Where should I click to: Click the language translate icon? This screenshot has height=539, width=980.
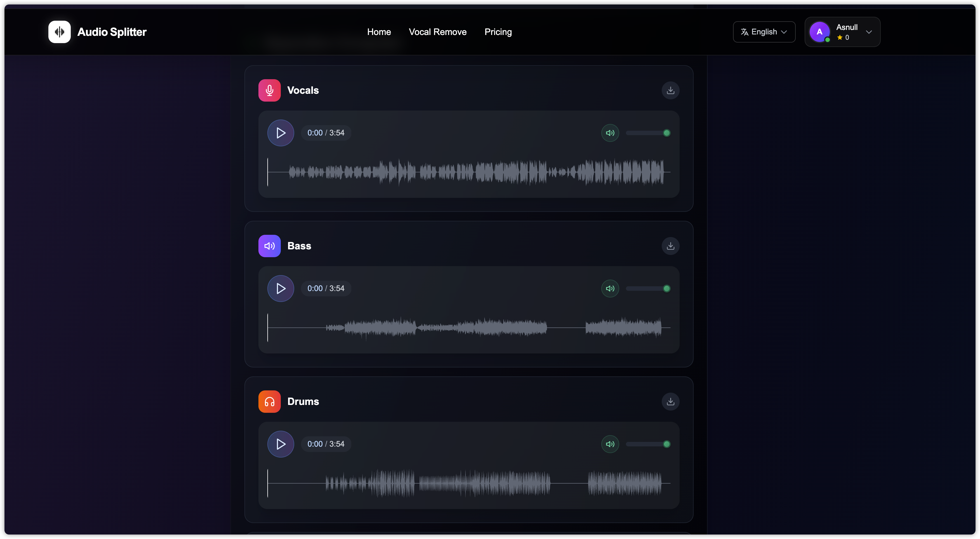point(744,32)
